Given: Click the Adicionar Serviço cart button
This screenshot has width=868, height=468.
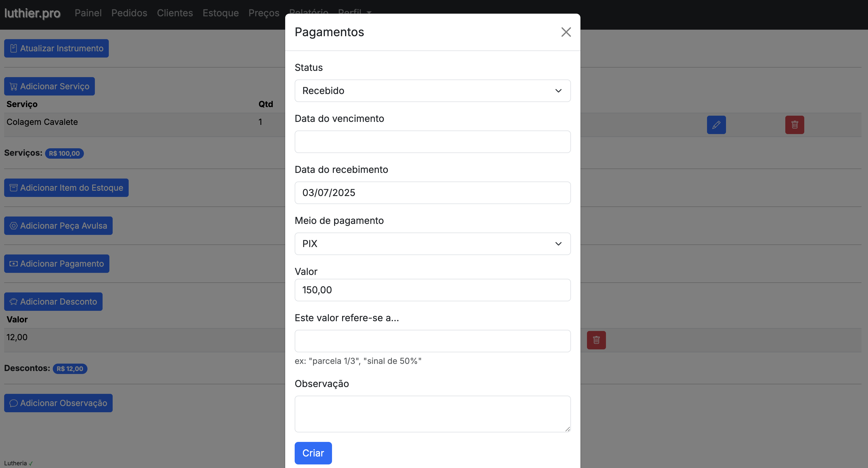Looking at the screenshot, I should click(49, 86).
